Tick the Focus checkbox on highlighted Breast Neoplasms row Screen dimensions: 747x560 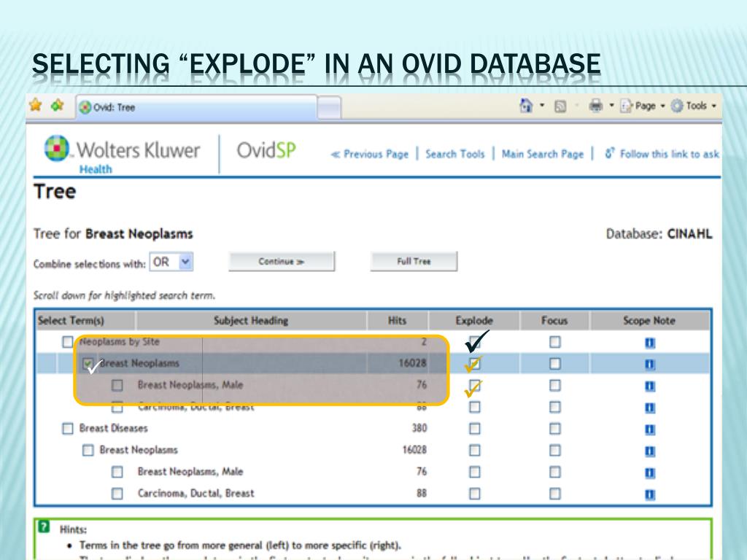(x=555, y=364)
